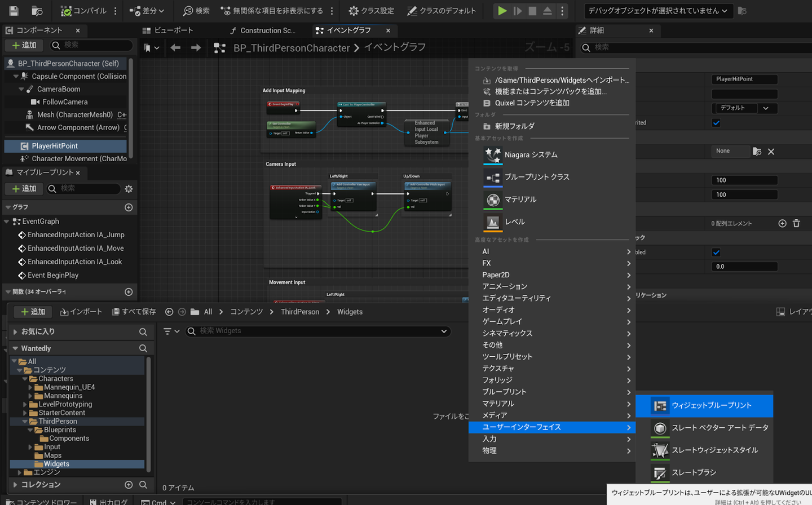Screen dimensions: 812x505
Task: Click the add array element plus icon
Action: coord(782,224)
